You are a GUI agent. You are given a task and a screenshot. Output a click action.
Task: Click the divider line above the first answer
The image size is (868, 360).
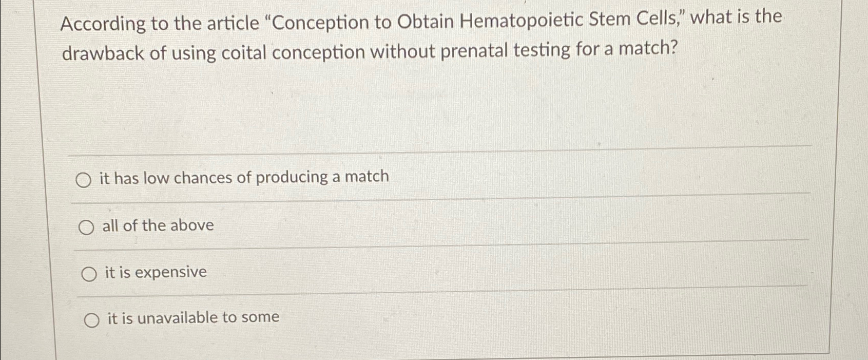[411, 153]
